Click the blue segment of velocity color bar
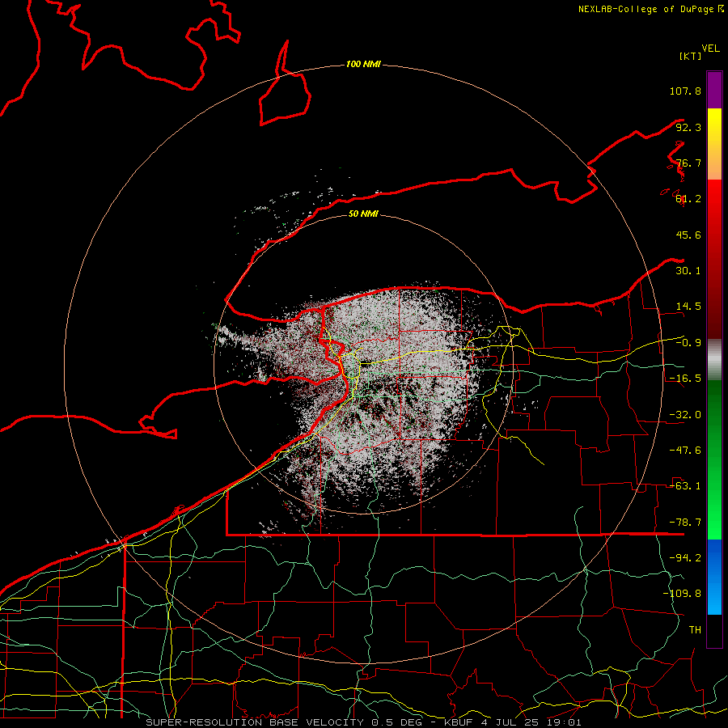The image size is (728, 728). pos(714,577)
